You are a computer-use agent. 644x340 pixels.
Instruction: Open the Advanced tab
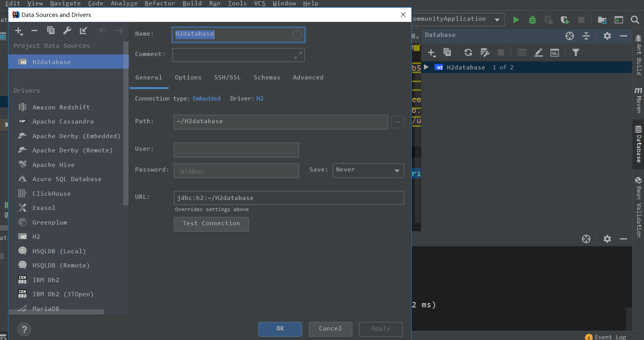tap(308, 78)
